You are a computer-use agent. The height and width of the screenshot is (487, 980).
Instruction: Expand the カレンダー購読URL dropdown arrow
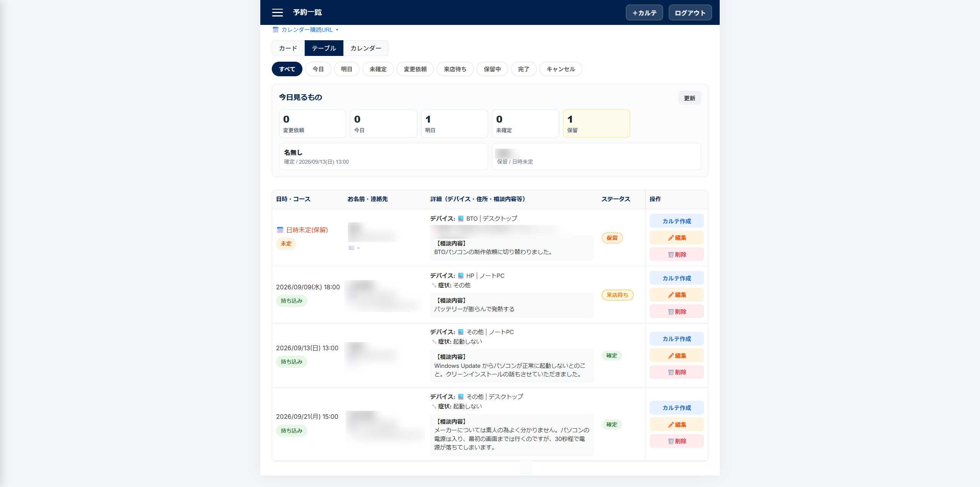point(337,30)
